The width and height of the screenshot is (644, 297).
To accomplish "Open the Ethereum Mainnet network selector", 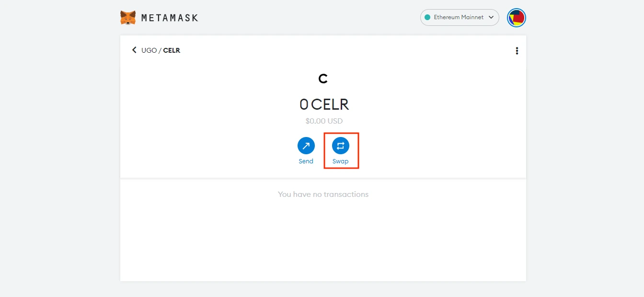I will 460,17.
